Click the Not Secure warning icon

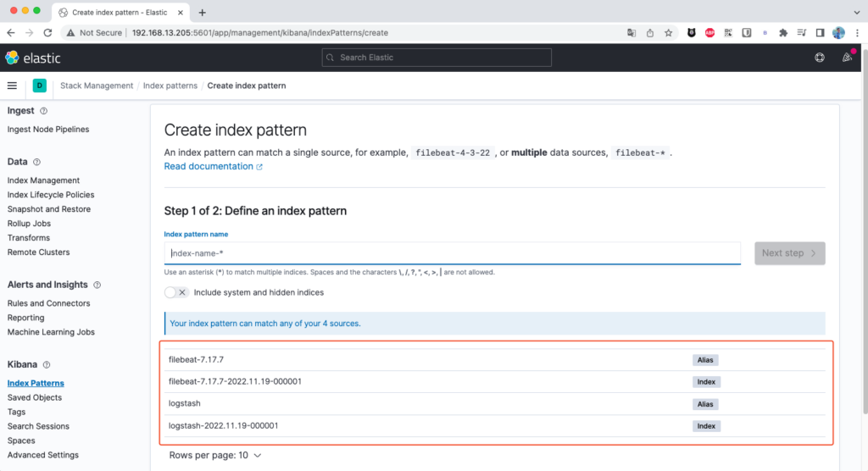(x=70, y=33)
